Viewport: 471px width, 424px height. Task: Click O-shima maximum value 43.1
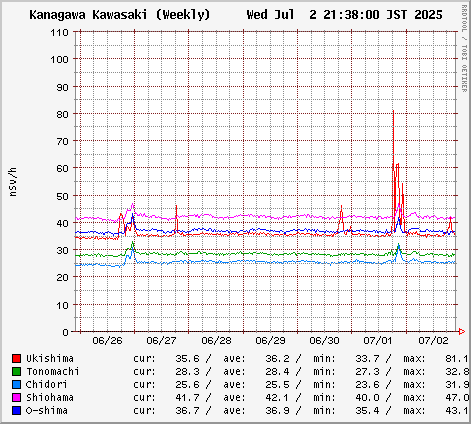(x=457, y=410)
